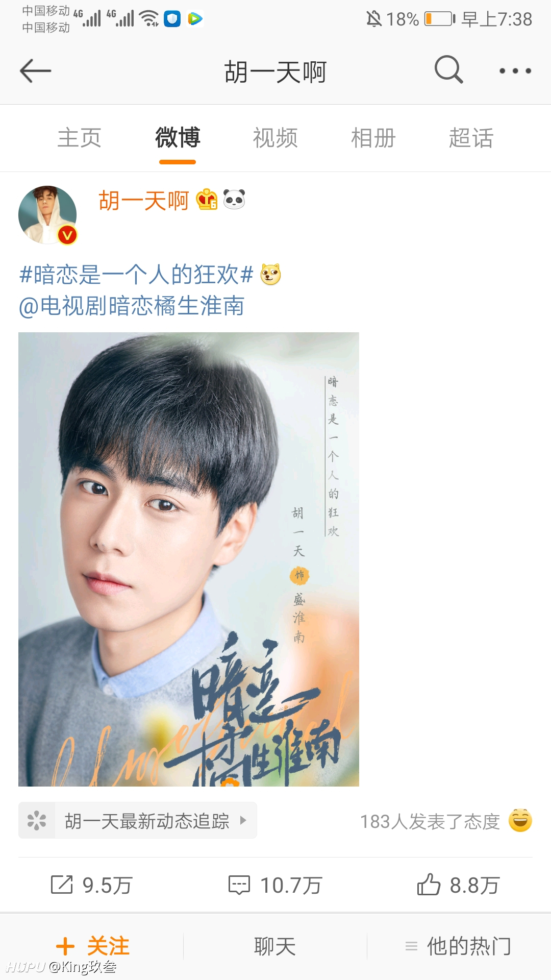Open the poster image thumbnail
This screenshot has height=980, width=551.
click(189, 559)
